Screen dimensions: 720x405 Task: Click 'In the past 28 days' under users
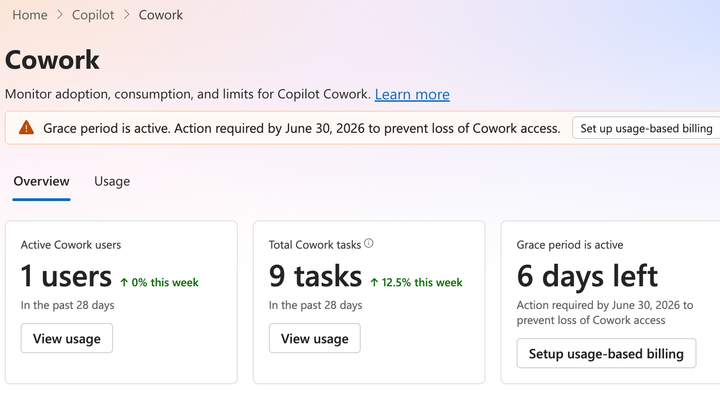(68, 305)
